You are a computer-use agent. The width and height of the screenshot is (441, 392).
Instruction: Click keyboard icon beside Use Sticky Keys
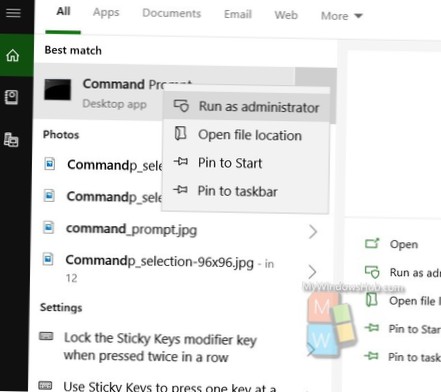pyautogui.click(x=45, y=386)
